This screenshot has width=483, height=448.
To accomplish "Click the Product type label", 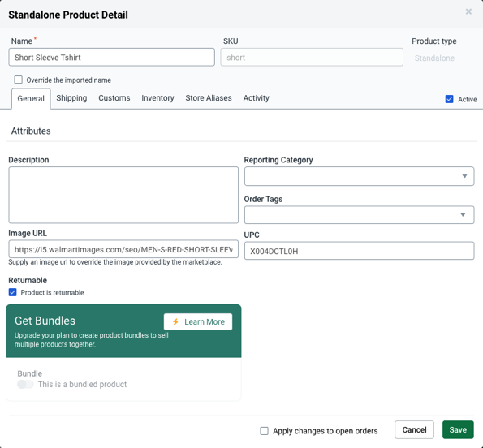I will tap(434, 41).
